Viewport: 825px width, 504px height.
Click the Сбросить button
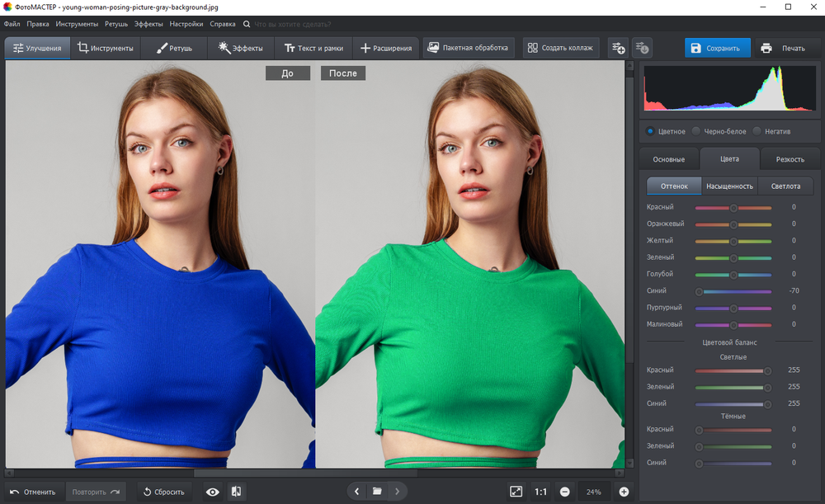tap(163, 492)
